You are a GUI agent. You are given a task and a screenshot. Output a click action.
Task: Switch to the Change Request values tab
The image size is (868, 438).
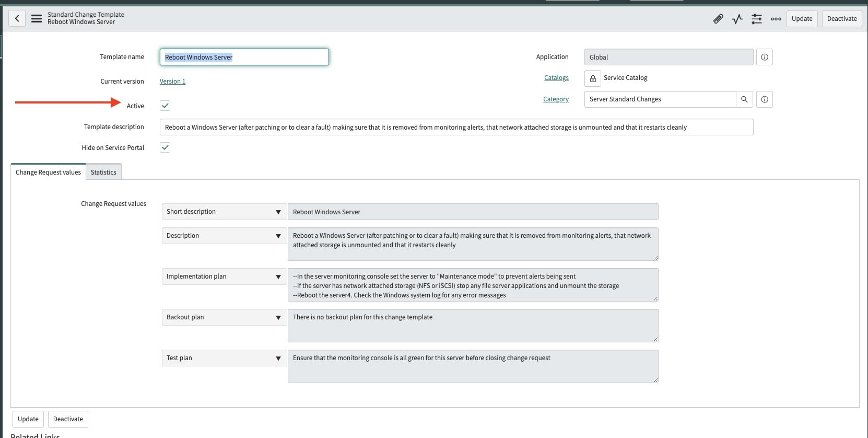48,172
